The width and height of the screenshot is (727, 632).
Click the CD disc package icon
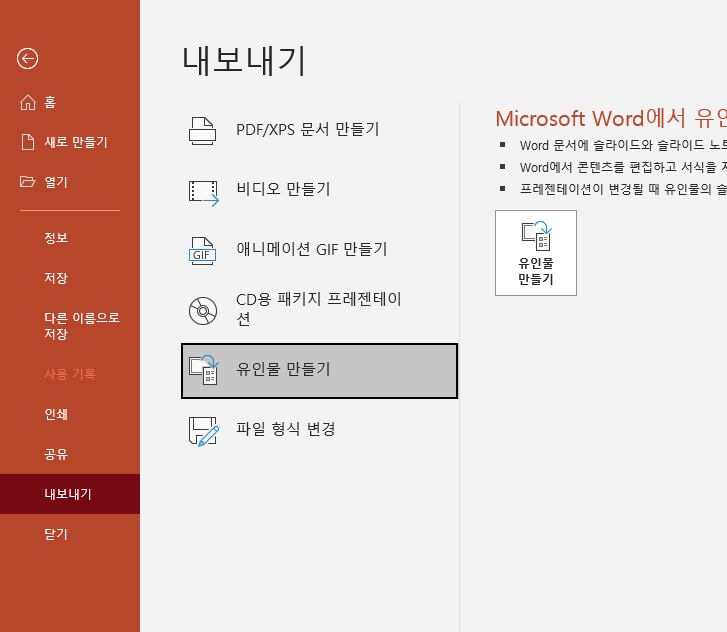pos(203,311)
